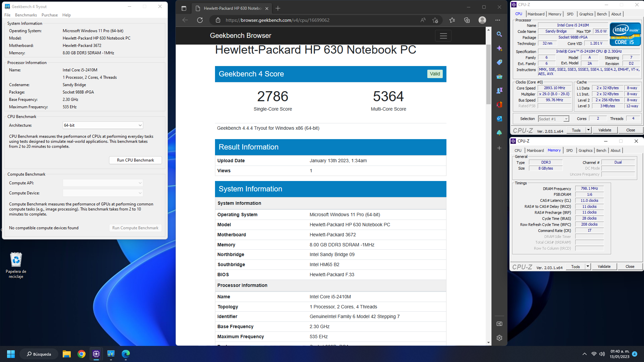Open the Microsoft 365 icon in Edge sidebar

(499, 105)
